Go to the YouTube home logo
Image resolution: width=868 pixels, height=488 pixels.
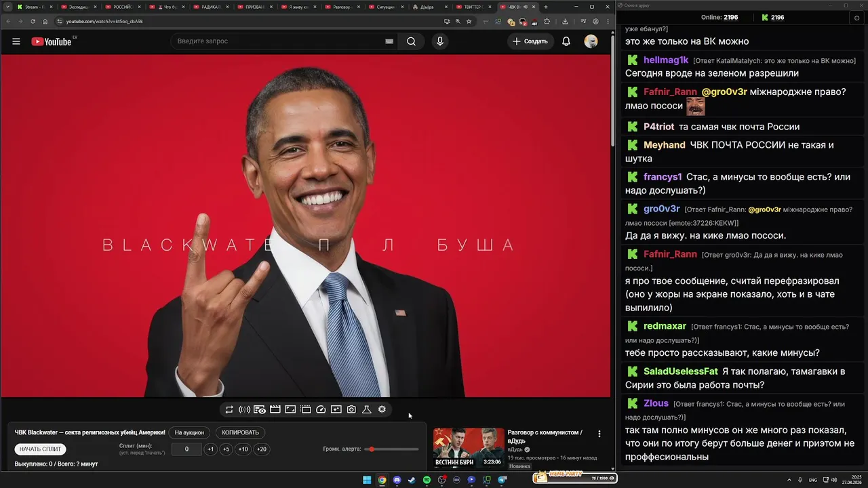[x=52, y=41]
